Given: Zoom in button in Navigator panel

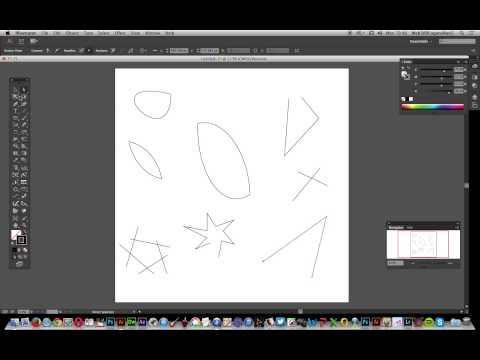Looking at the screenshot, I should click(x=450, y=263).
